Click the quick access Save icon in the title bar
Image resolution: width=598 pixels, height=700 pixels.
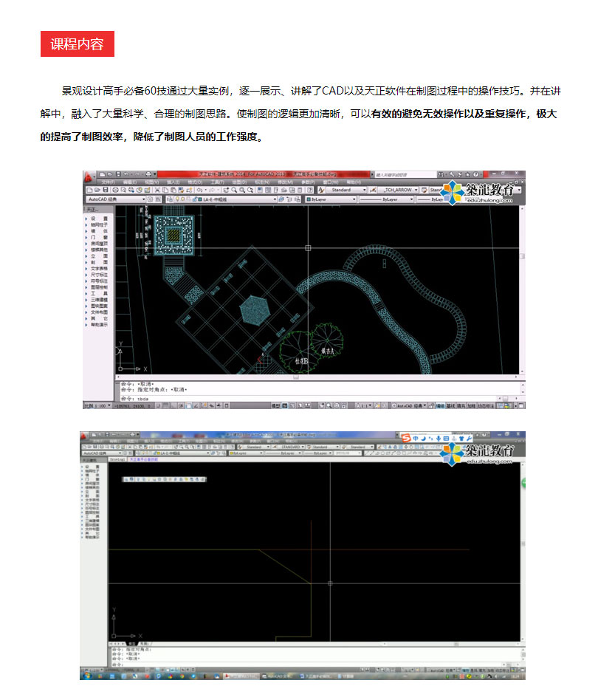pos(118,174)
